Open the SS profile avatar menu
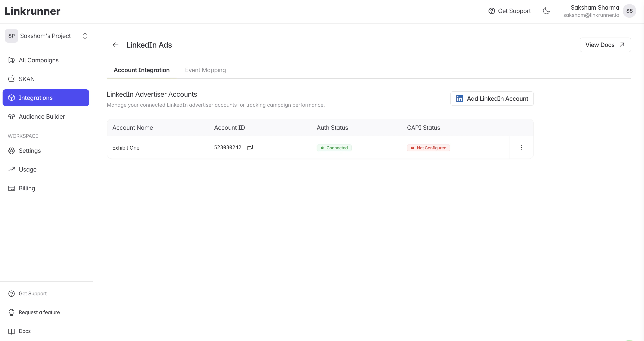 [630, 11]
